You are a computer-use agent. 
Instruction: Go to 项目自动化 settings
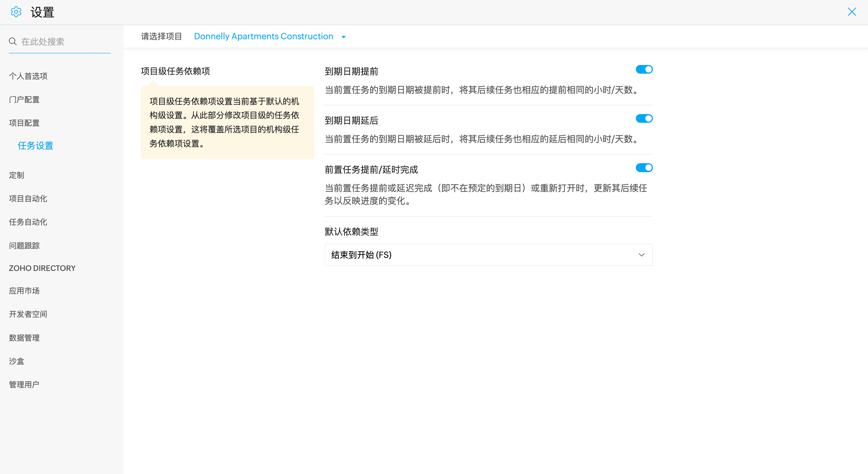(x=28, y=199)
